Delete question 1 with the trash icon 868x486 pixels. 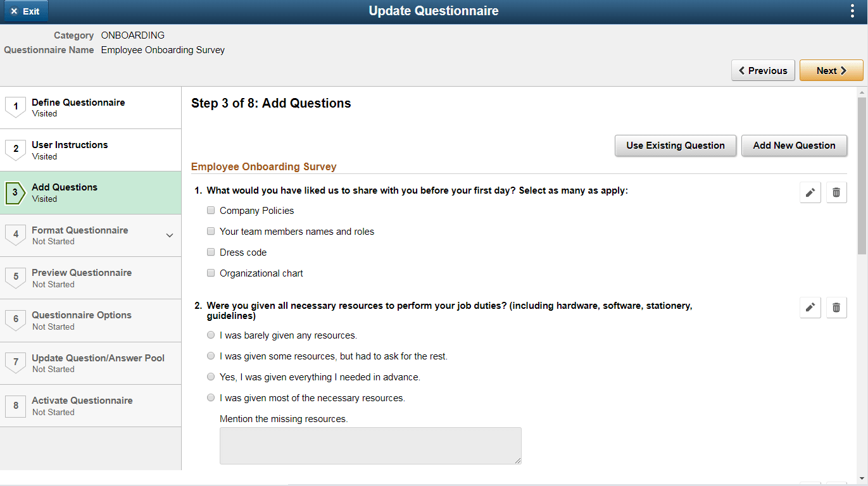836,192
